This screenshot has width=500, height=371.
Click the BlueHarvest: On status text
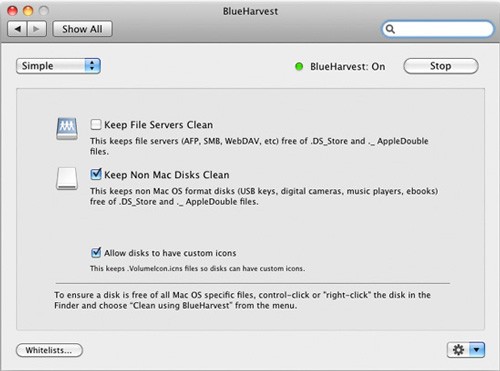pyautogui.click(x=348, y=67)
